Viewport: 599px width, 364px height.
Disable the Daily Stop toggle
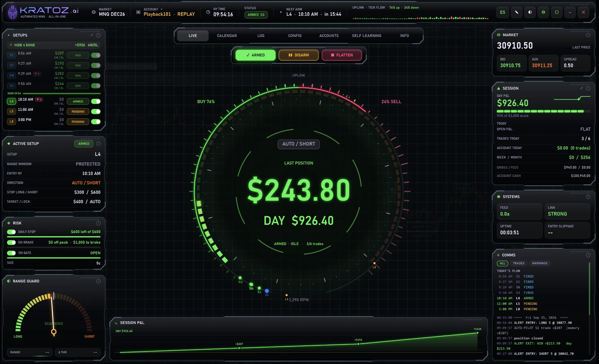click(x=11, y=232)
